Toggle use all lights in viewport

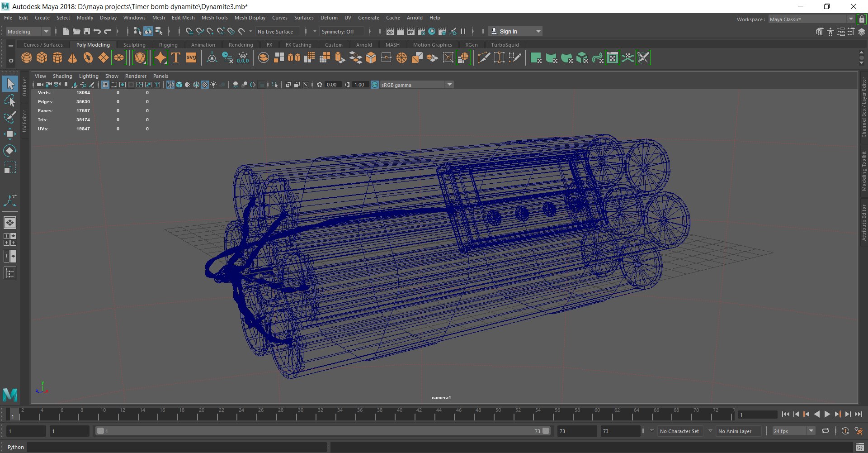pyautogui.click(x=213, y=85)
